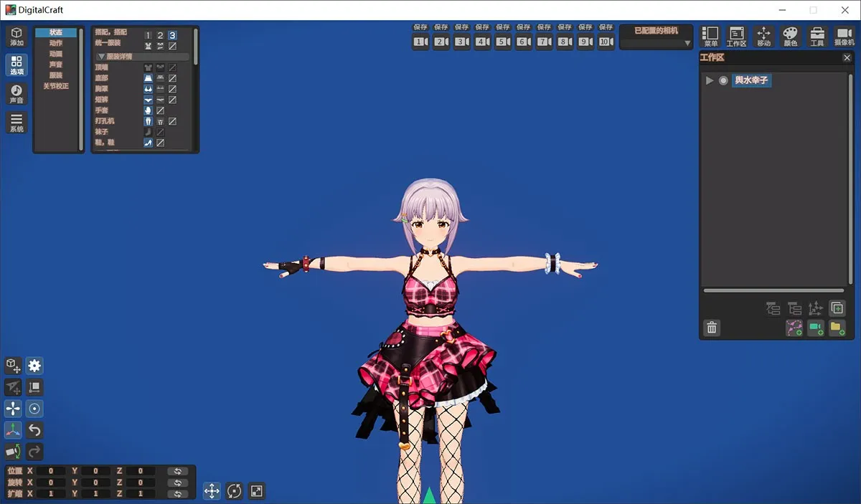Click the 扩缩 Z input field
The image size is (861, 504).
coord(140,494)
